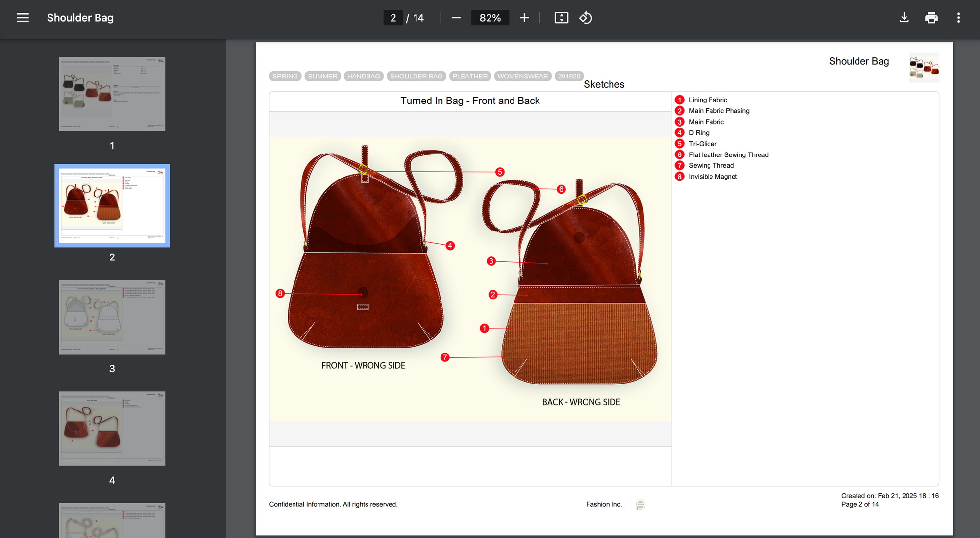This screenshot has height=538, width=980.
Task: Click callout 8 on the sketch
Action: (x=280, y=294)
